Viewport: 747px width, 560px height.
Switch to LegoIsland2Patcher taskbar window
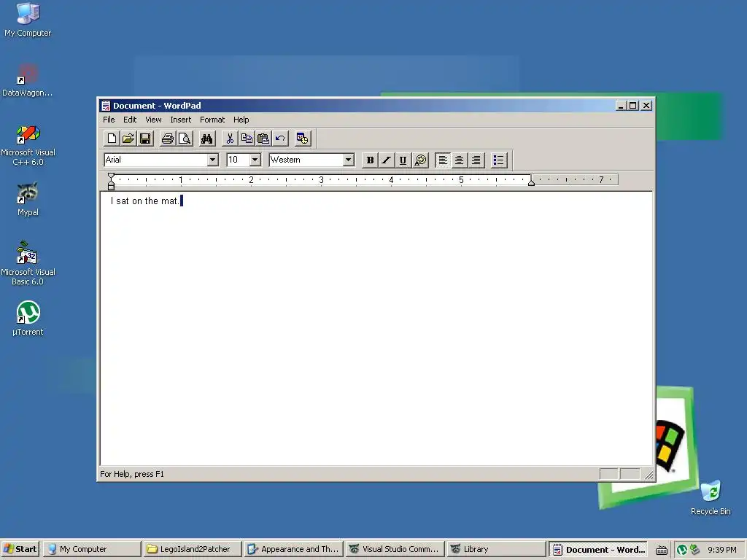coord(193,549)
